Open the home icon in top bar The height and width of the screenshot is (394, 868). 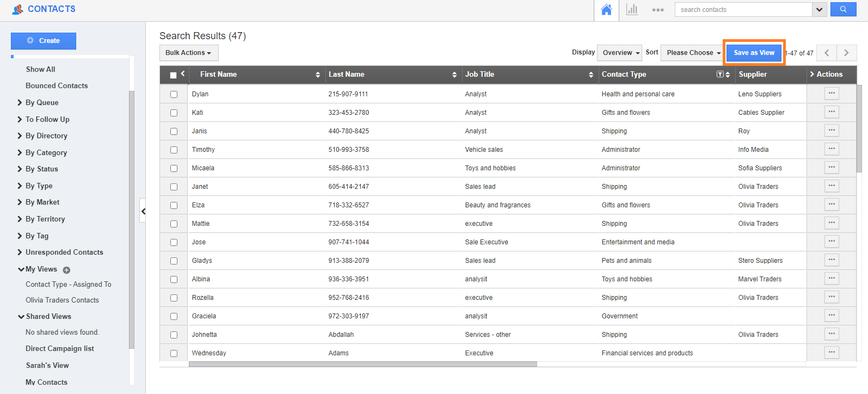[606, 10]
